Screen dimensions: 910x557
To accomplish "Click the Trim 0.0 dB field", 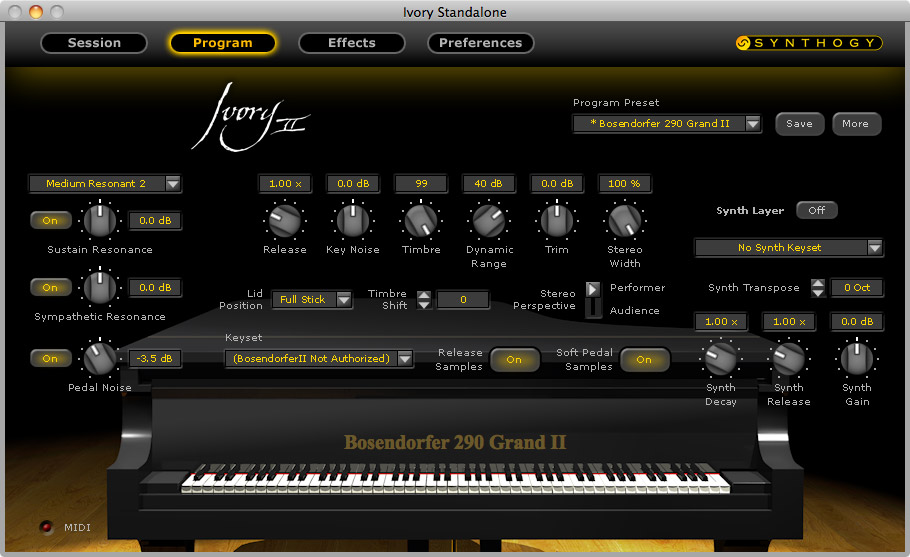I will [x=557, y=183].
